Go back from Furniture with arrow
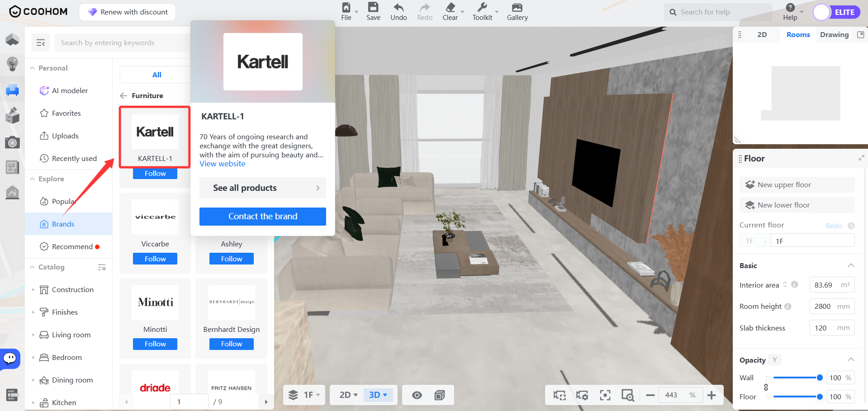 point(123,96)
